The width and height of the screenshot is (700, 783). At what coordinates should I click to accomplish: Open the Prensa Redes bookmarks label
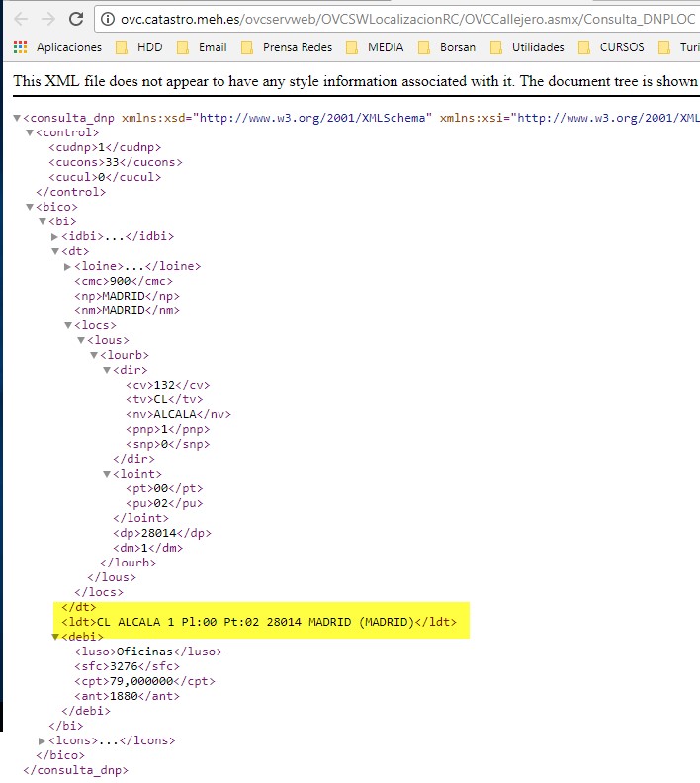pos(298,46)
